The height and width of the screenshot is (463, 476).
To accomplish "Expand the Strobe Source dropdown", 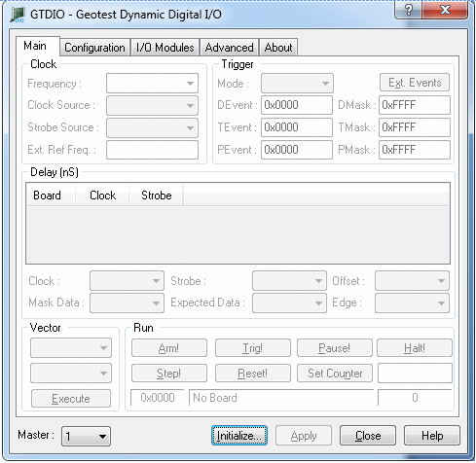I will click(152, 127).
